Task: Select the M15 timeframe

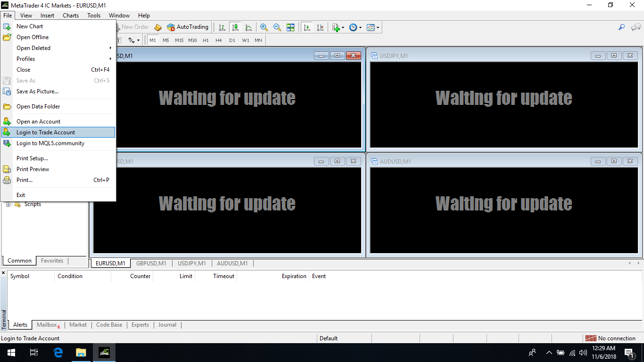Action: tap(179, 41)
